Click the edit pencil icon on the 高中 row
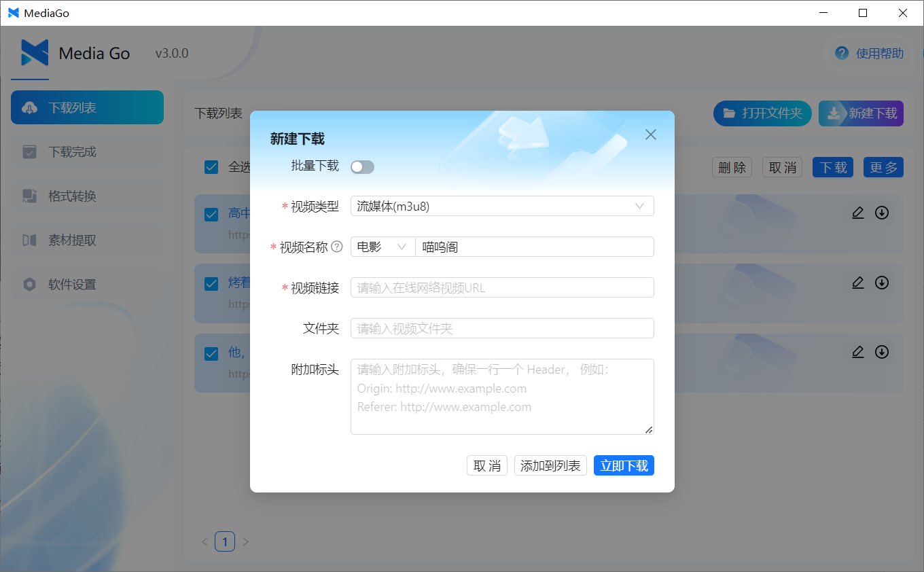 tap(858, 213)
